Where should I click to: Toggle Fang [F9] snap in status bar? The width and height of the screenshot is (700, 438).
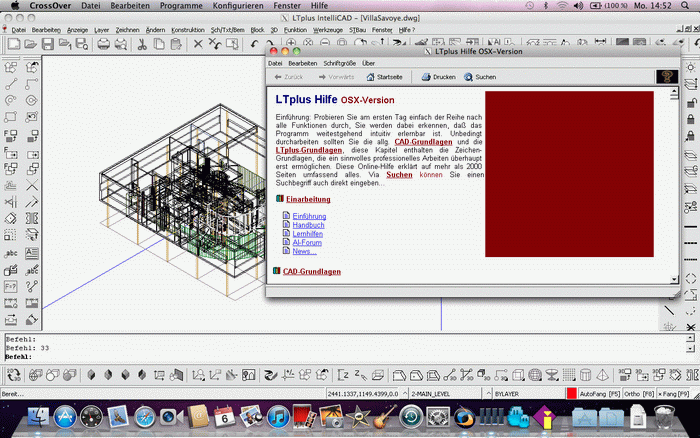673,394
